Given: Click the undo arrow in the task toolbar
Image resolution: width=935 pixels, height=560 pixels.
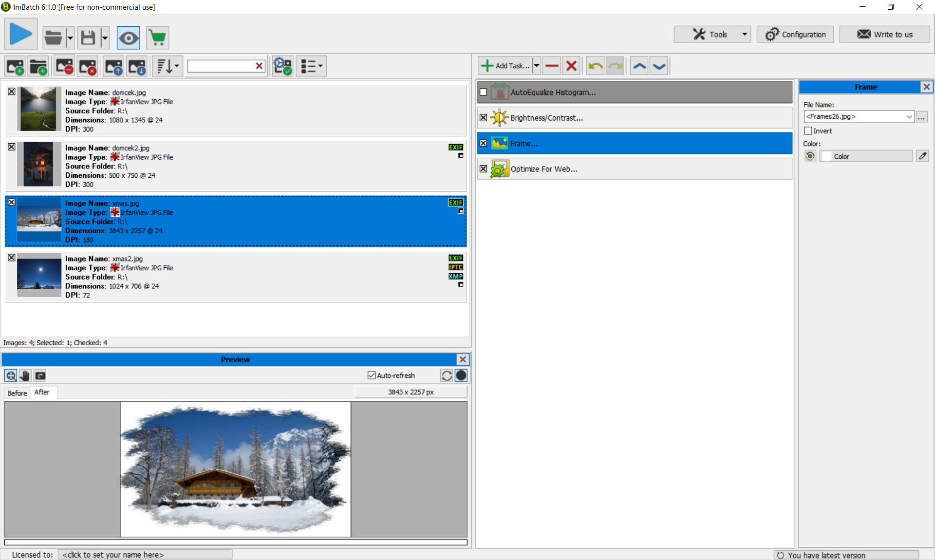Looking at the screenshot, I should click(x=595, y=66).
